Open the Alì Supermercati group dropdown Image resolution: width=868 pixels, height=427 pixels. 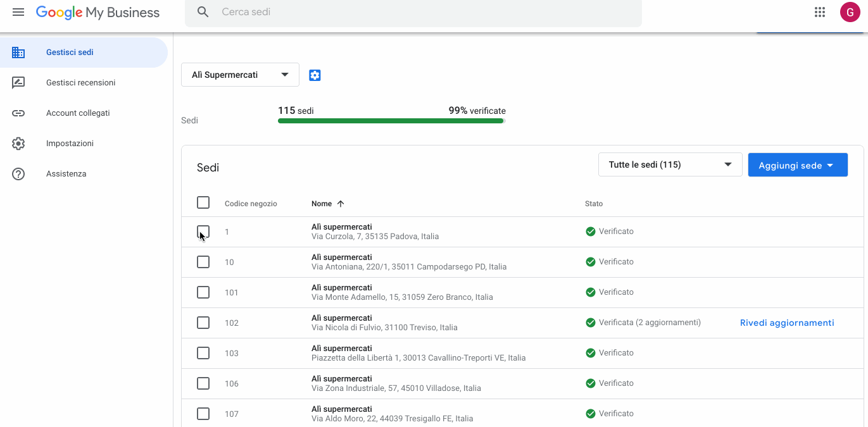click(x=240, y=75)
